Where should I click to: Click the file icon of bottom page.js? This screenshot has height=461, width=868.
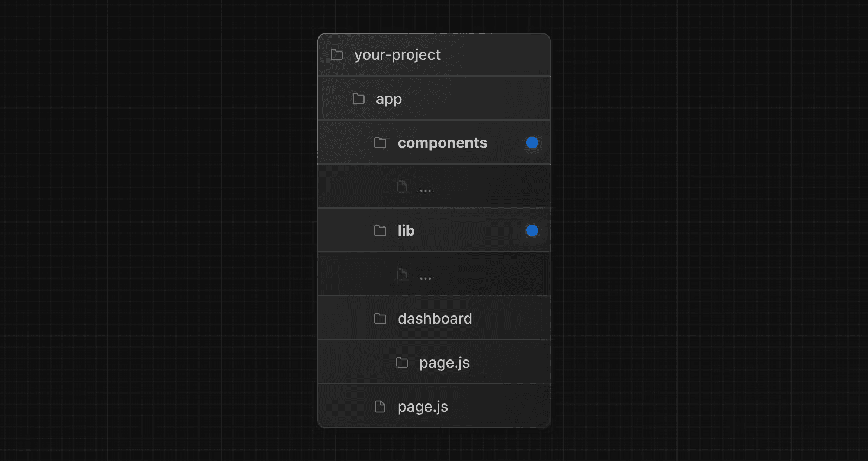(380, 407)
